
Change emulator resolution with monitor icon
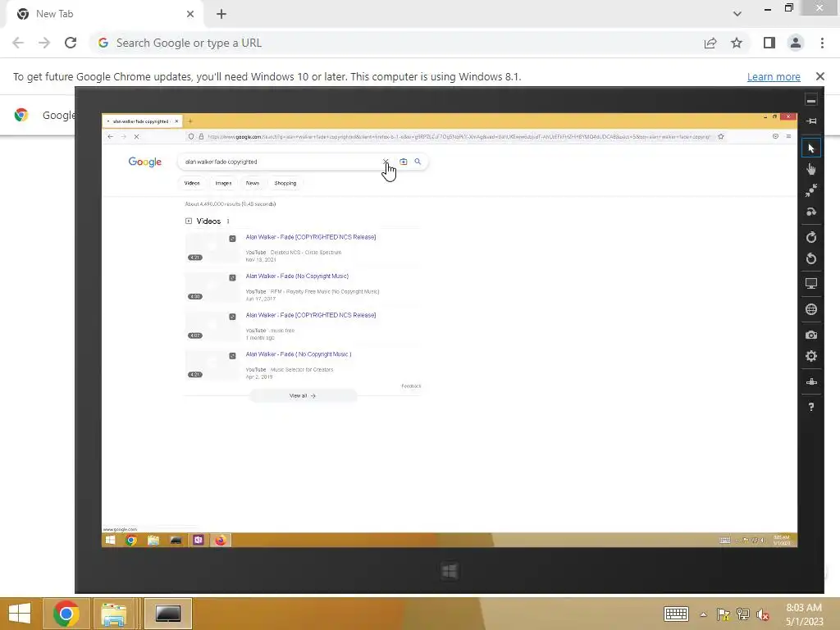811,284
